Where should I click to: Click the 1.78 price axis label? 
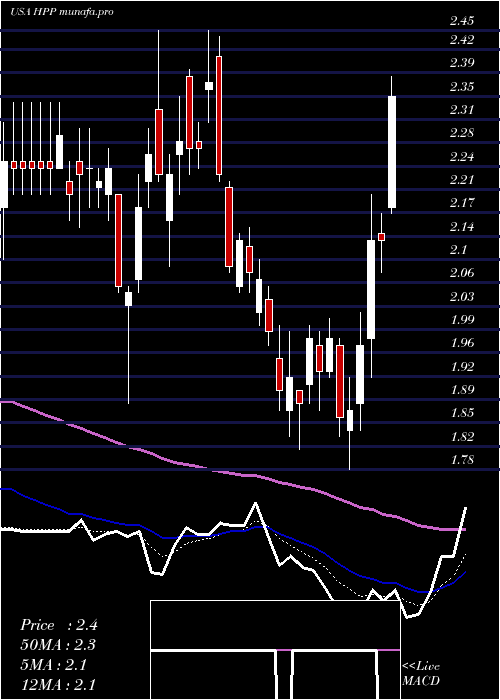[x=462, y=460]
